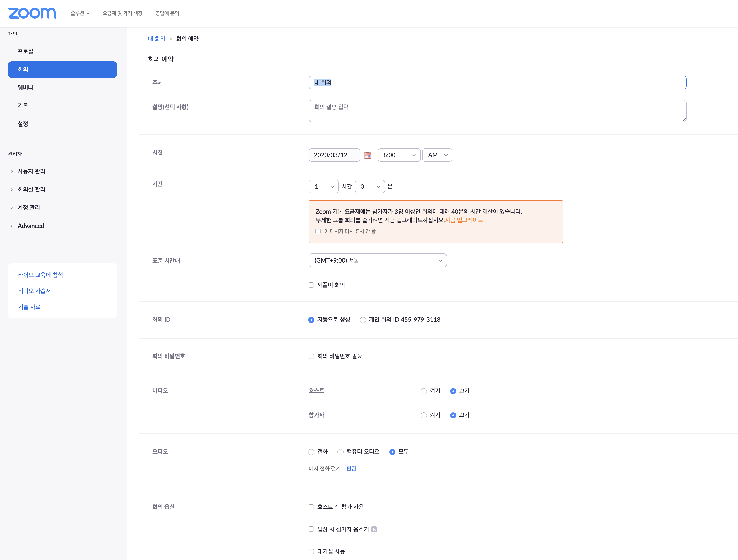
Task: Open 요금제 및 가격 책정 page
Action: 122,13
